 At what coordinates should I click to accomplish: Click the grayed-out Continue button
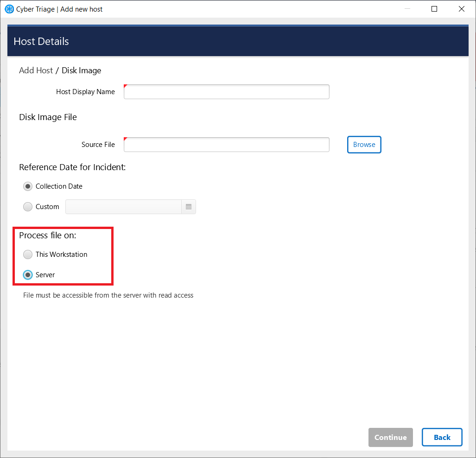(x=390, y=437)
